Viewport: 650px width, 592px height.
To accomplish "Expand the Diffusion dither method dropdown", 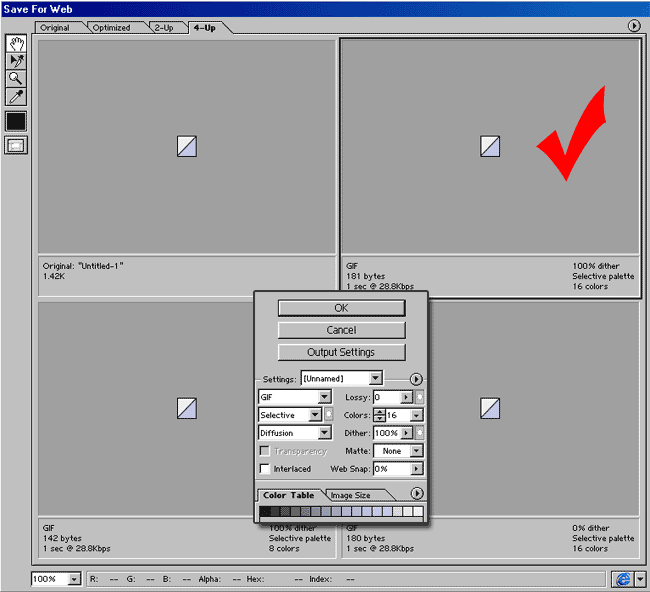I will [x=324, y=433].
